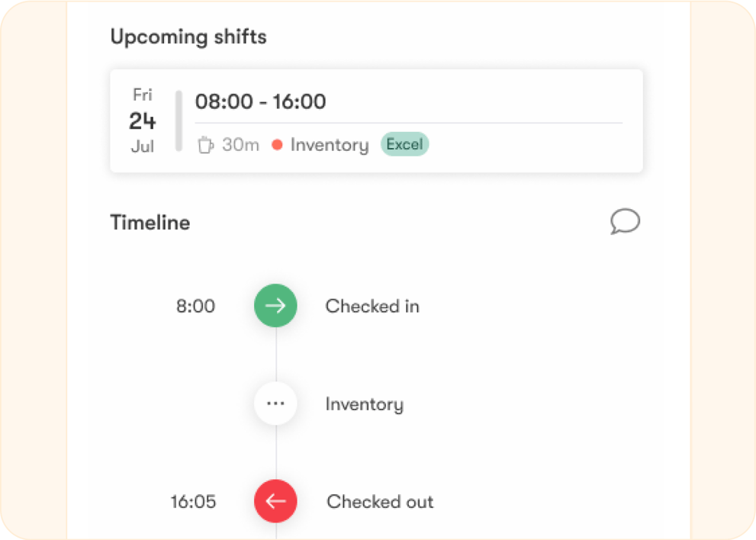
Task: Click the red dot next to Inventory
Action: click(x=277, y=144)
